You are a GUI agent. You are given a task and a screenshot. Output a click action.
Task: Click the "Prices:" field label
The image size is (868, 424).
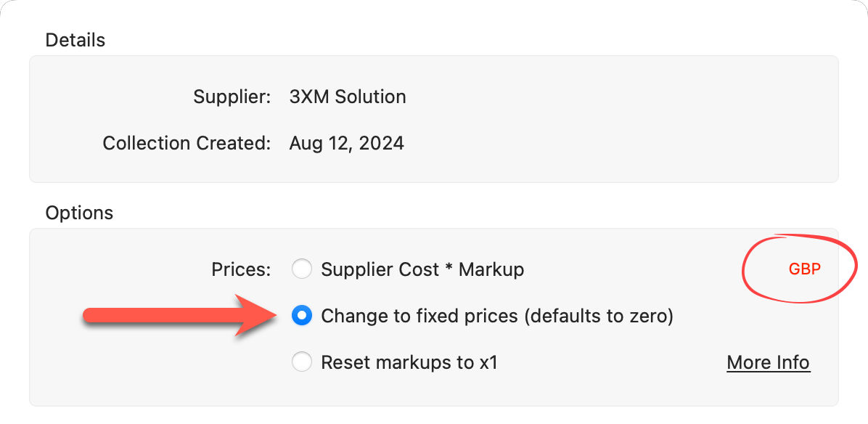pyautogui.click(x=241, y=269)
